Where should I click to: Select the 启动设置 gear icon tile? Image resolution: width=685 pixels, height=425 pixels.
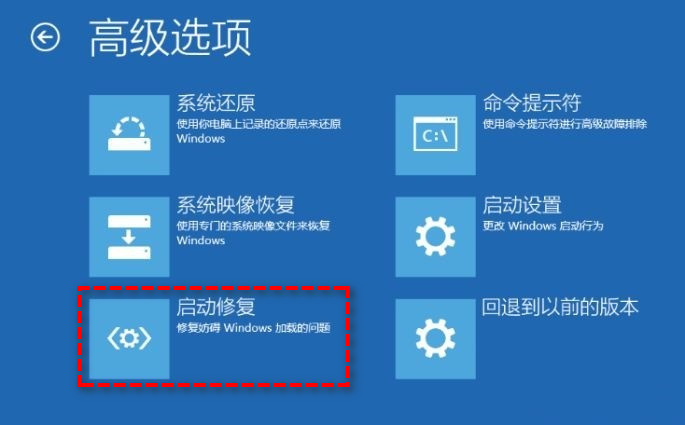pos(436,237)
